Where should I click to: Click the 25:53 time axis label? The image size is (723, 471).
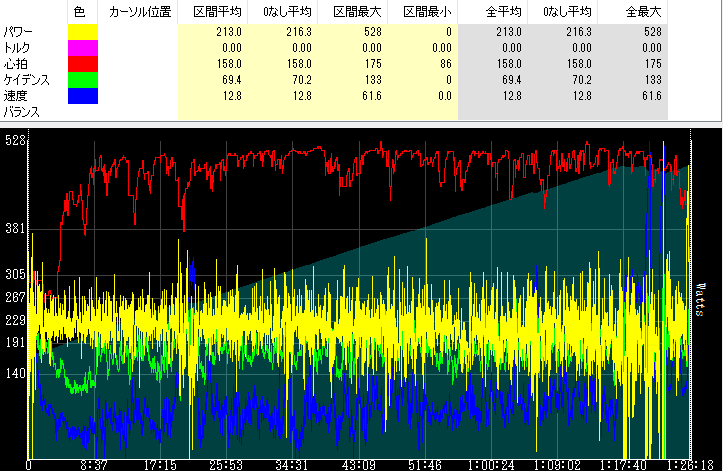click(x=225, y=465)
